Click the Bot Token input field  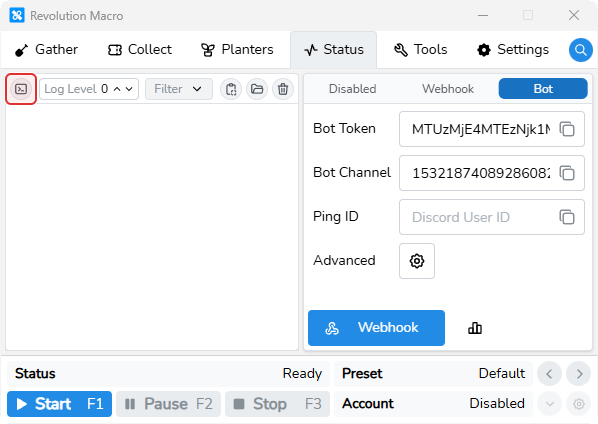tap(492, 129)
